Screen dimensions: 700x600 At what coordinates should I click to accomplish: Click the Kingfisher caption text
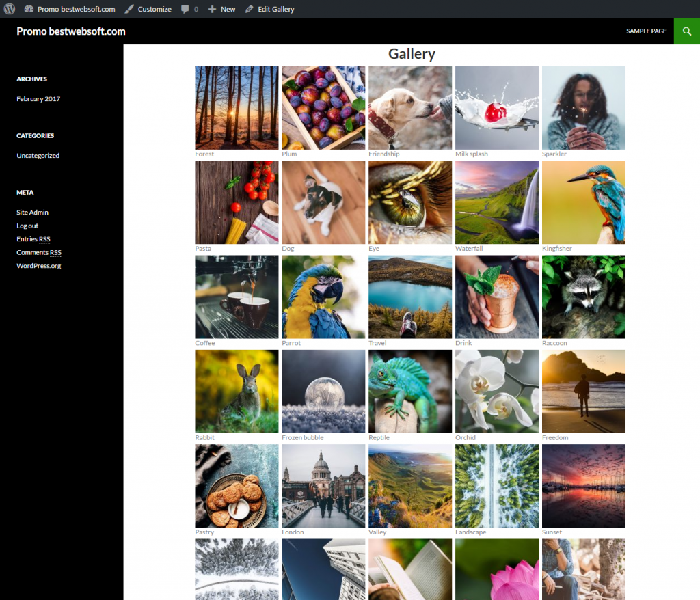tap(556, 249)
